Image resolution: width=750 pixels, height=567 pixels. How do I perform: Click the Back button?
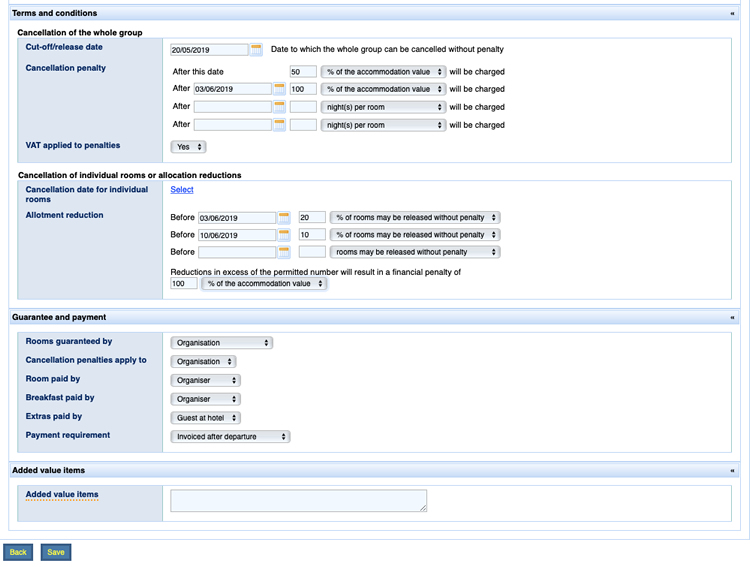[18, 552]
